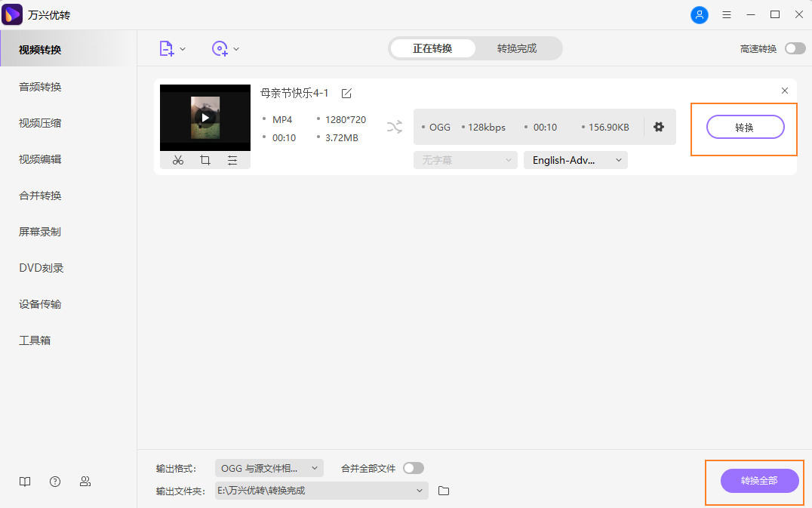Click the add files icon in toolbar

(167, 48)
